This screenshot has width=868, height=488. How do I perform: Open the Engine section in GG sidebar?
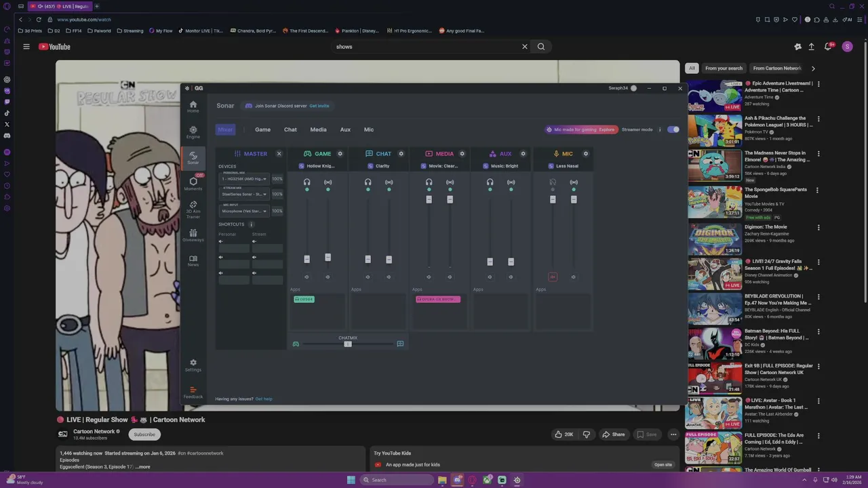point(193,132)
